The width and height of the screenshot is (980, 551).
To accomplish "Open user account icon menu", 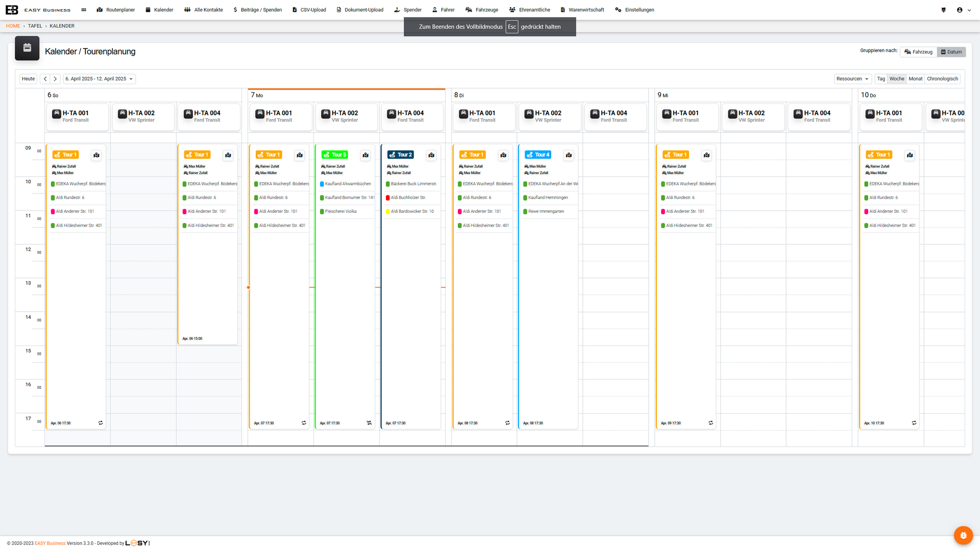I will 960,10.
